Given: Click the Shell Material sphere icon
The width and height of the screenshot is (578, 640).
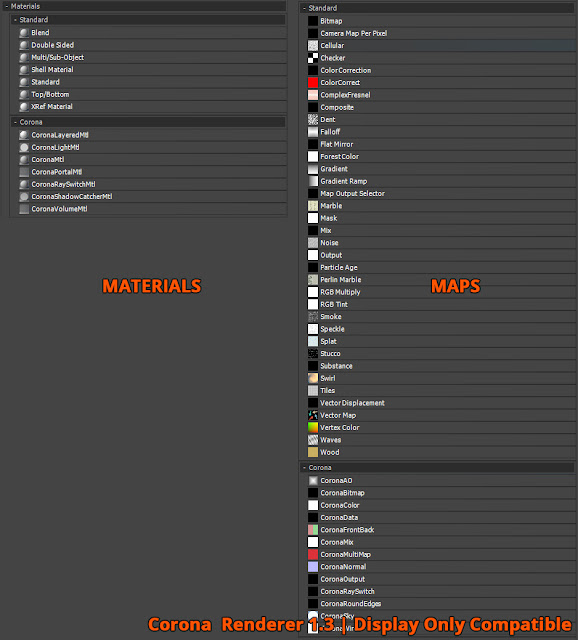Looking at the screenshot, I should (24, 70).
